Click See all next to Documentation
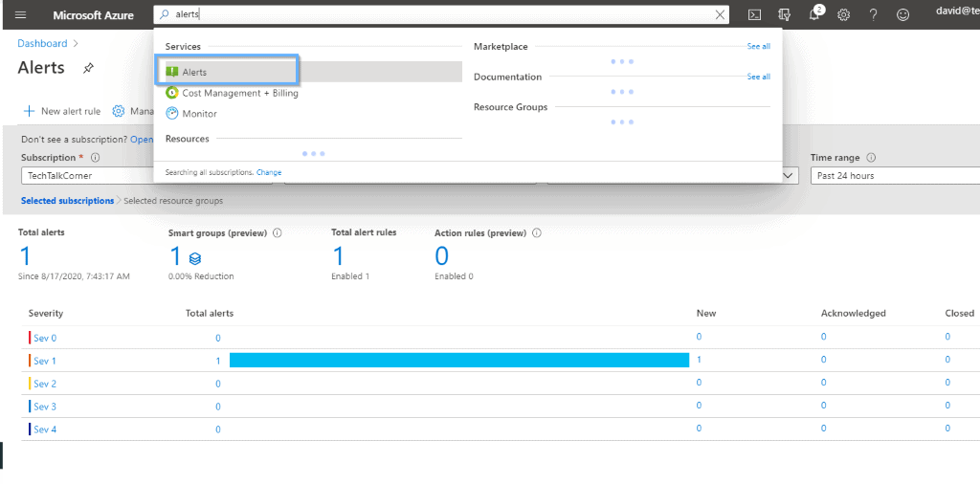The height and width of the screenshot is (484, 980). pos(759,77)
